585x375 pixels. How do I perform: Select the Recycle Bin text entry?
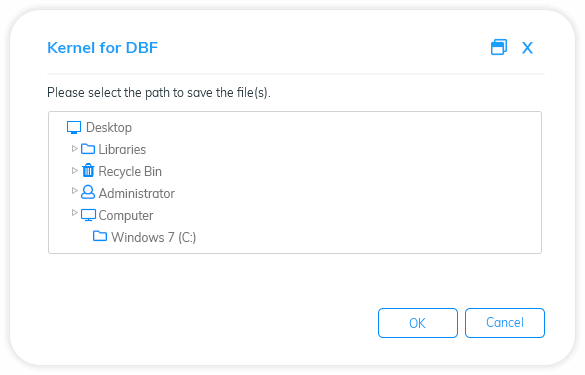point(130,172)
